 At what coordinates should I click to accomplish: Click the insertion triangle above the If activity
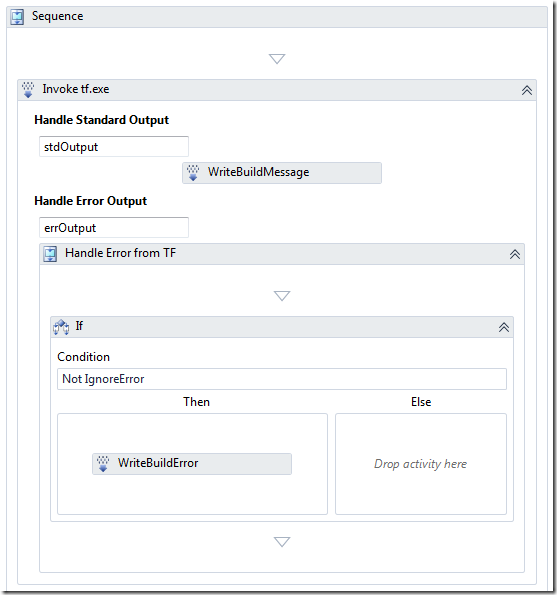(282, 296)
